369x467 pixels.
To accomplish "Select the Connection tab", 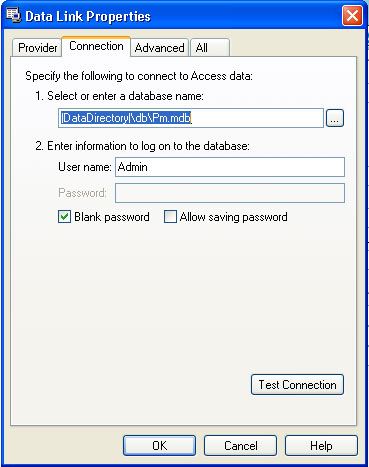I will tap(96, 46).
